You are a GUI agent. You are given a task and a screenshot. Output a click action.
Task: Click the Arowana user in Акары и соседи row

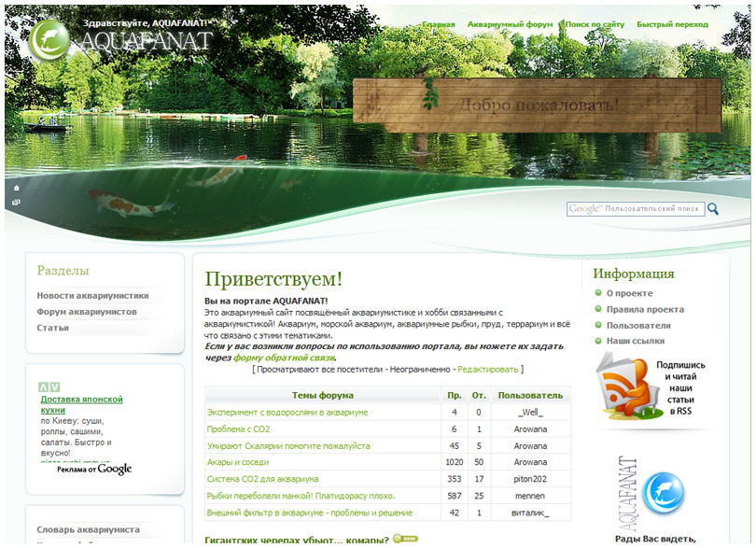point(530,462)
